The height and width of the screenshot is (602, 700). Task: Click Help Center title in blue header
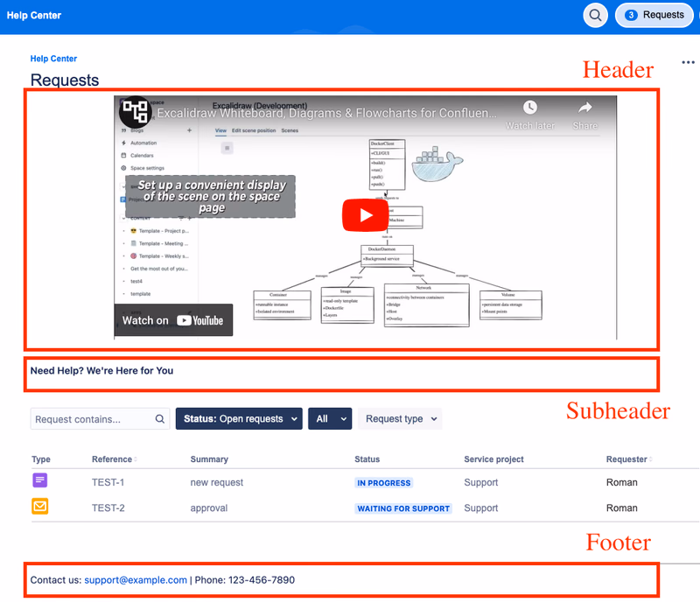point(34,15)
